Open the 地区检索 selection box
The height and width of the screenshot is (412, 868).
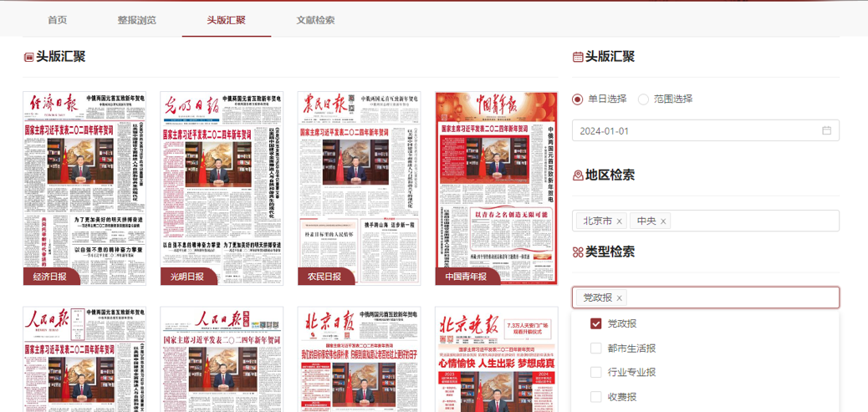coord(706,221)
